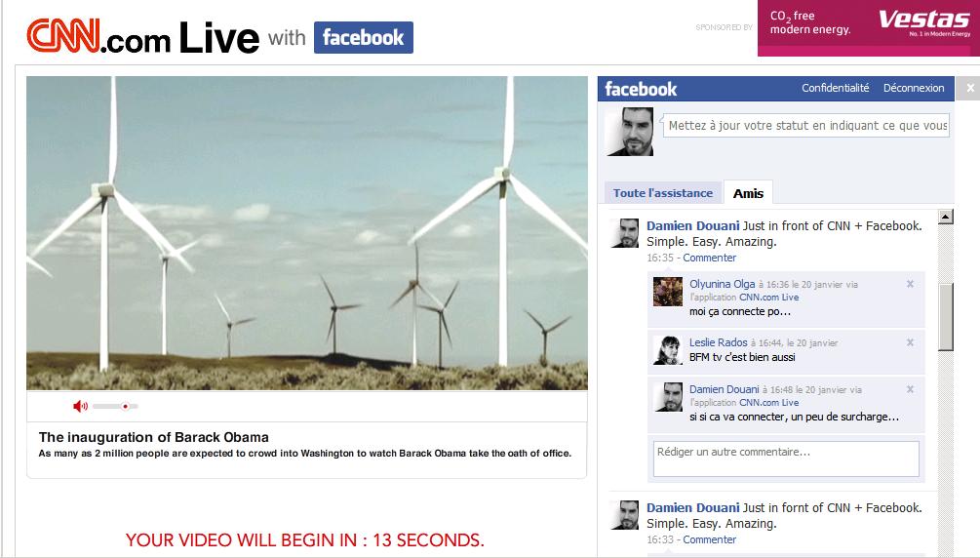The image size is (980, 558).
Task: Adjust the volume slider
Action: pos(116,407)
